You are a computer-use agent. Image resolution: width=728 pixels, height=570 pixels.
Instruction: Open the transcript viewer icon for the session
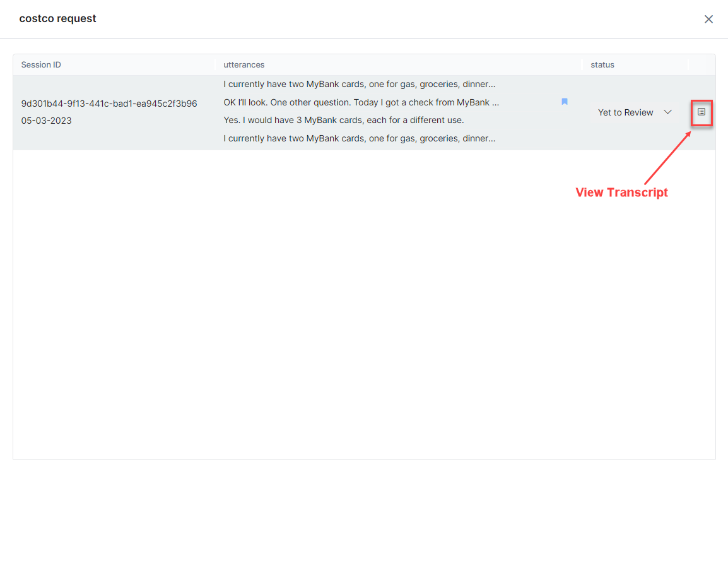coord(701,112)
